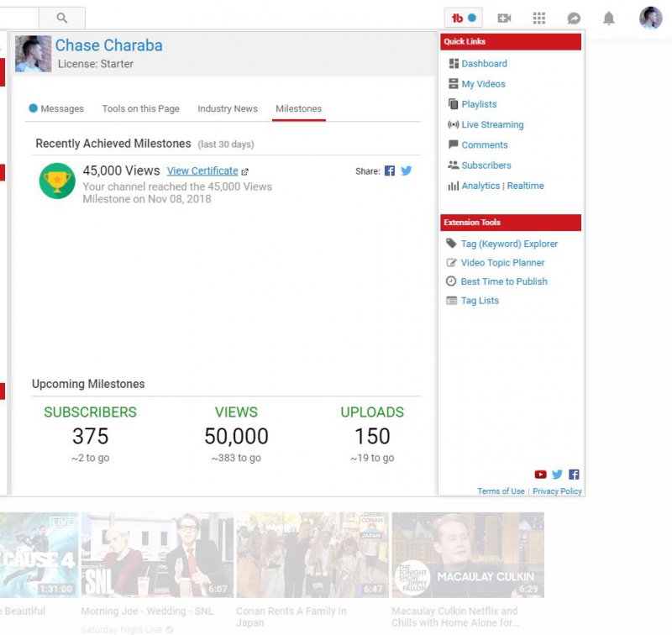The width and height of the screenshot is (672, 635).
Task: Open the YouTube apps grid icon
Action: pyautogui.click(x=539, y=18)
